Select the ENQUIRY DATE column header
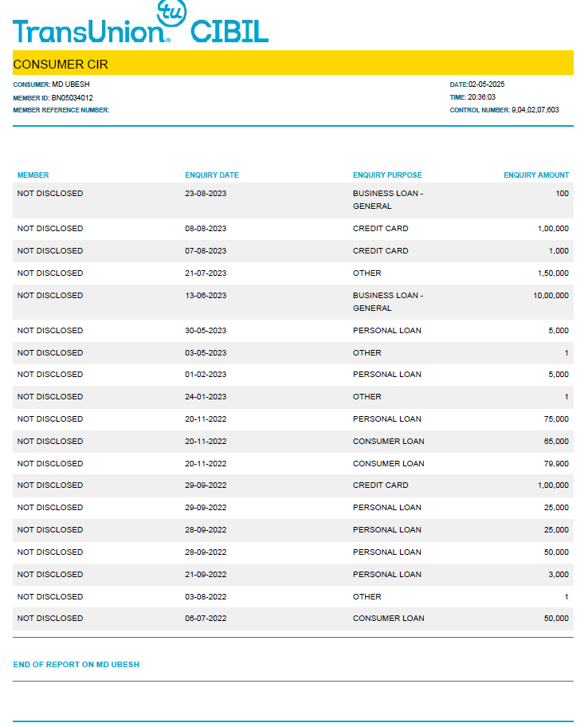This screenshot has width=588, height=727. 212,175
